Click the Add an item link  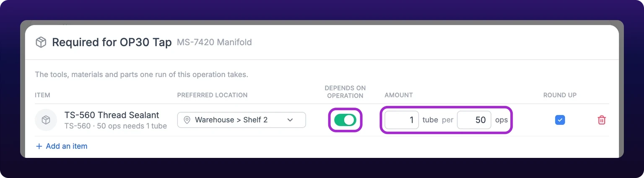pos(62,146)
